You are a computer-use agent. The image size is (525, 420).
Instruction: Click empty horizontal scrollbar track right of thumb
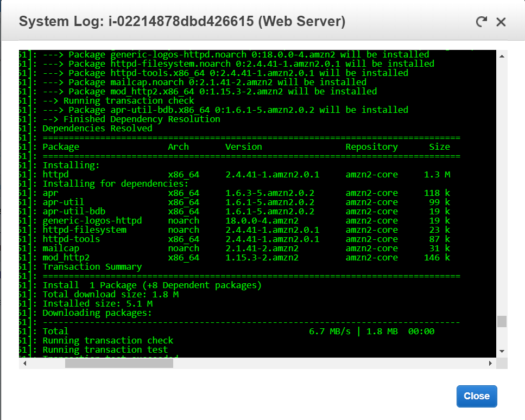click(326, 364)
